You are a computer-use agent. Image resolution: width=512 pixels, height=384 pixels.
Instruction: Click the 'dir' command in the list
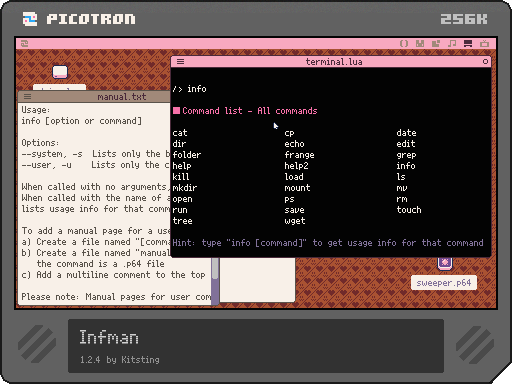click(x=179, y=144)
